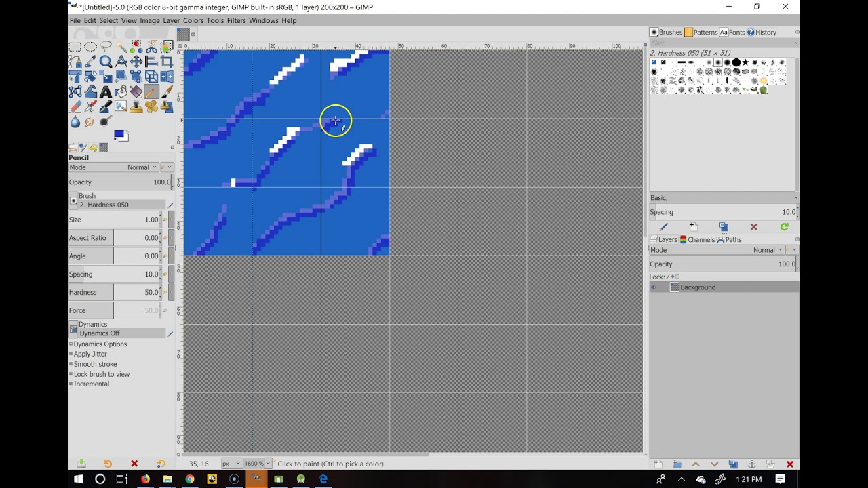
Task: Open the Filters menu
Action: [236, 20]
